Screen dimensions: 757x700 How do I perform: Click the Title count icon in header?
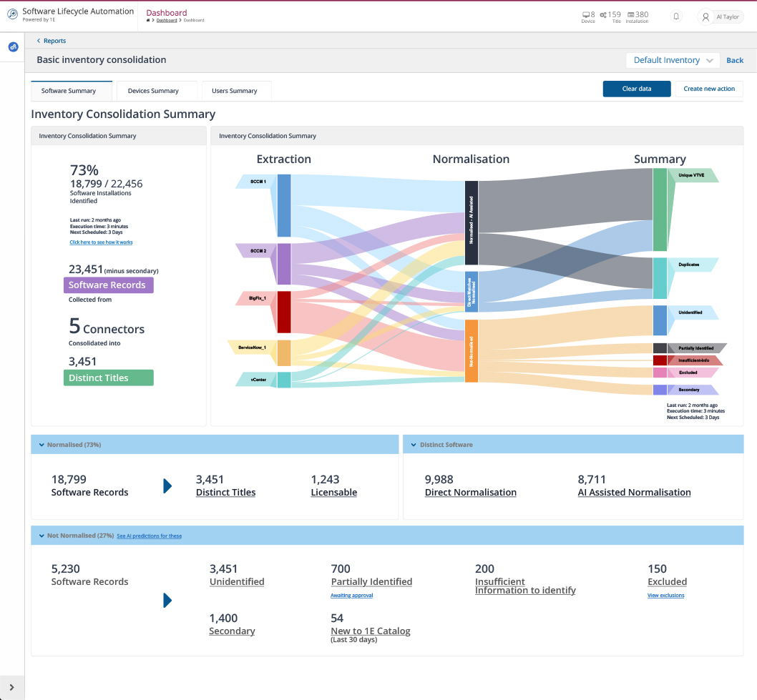[603, 15]
